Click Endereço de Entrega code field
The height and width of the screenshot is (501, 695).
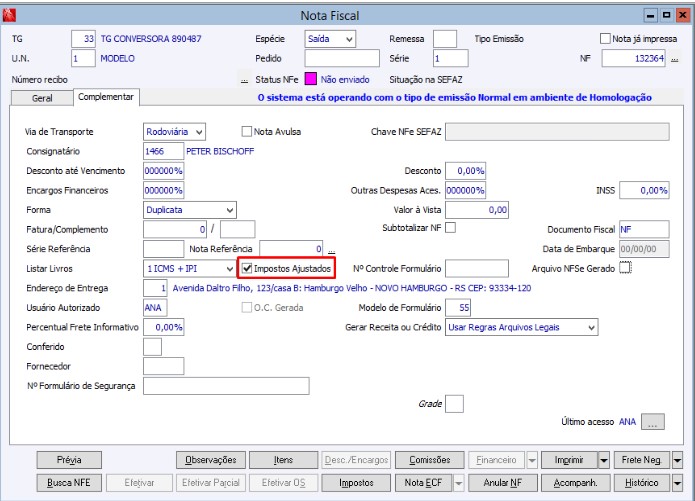pyautogui.click(x=155, y=288)
